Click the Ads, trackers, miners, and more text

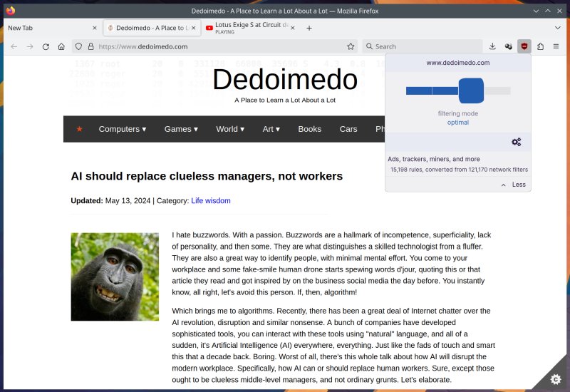tap(434, 159)
